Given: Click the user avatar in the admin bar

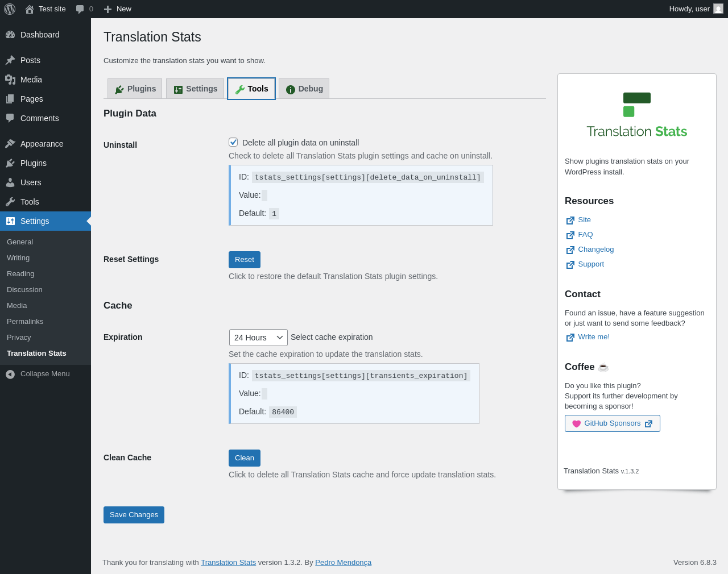Looking at the screenshot, I should (x=718, y=9).
